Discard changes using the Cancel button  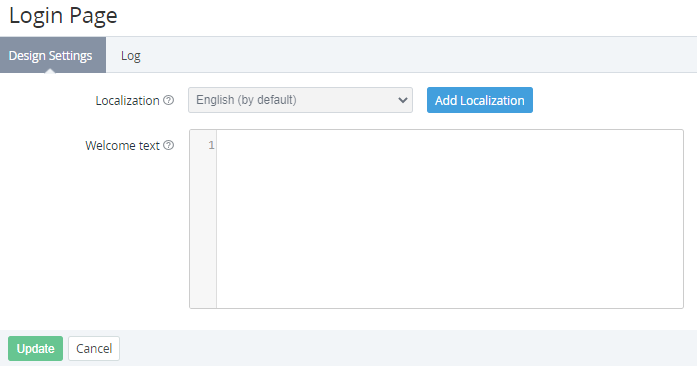pos(94,348)
